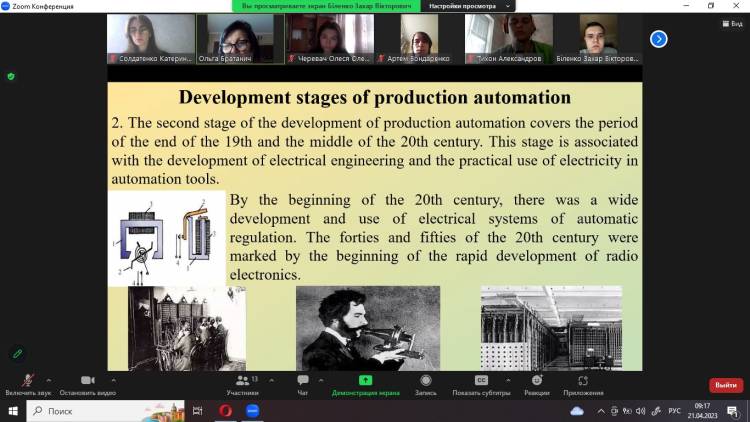Start recording with Запись button

(426, 382)
